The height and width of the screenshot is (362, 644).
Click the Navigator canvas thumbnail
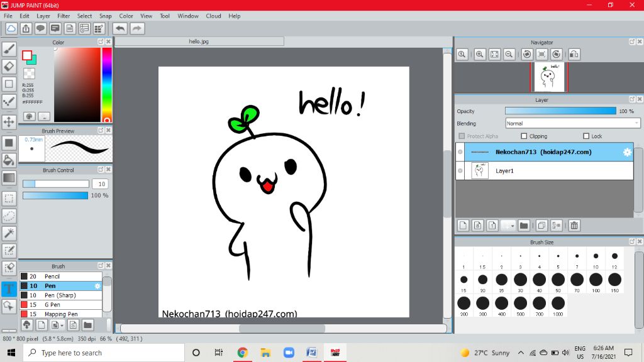click(x=549, y=77)
